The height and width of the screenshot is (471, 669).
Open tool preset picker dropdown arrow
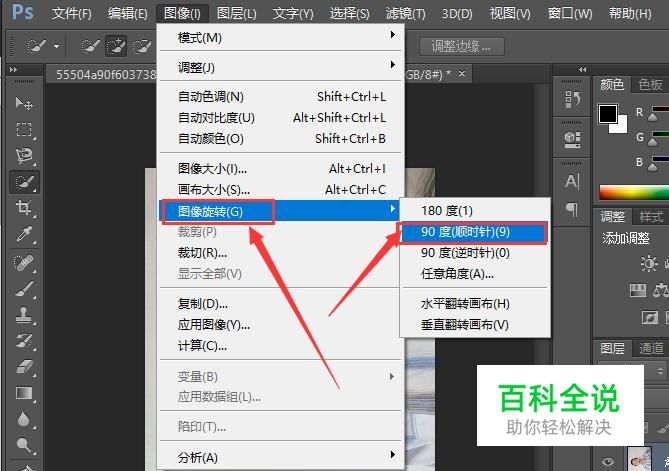pos(56,46)
